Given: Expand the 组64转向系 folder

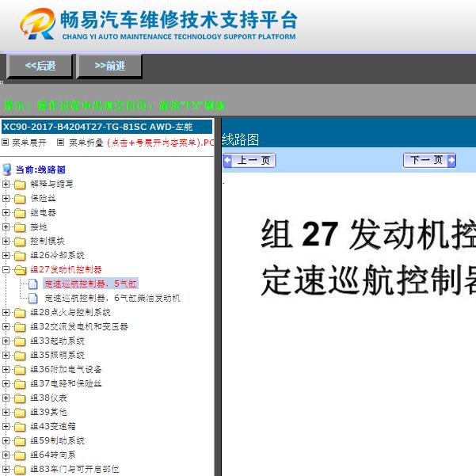Looking at the screenshot, I should tap(6, 455).
